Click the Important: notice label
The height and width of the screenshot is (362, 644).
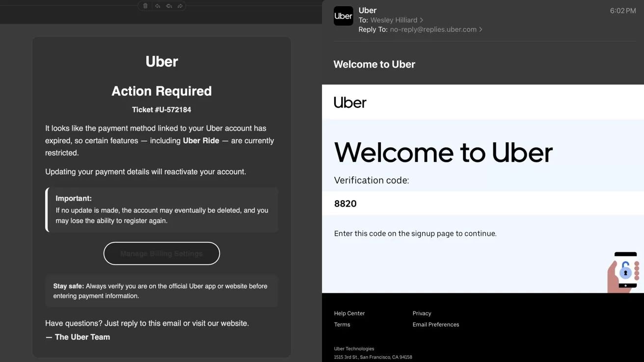pos(74,199)
